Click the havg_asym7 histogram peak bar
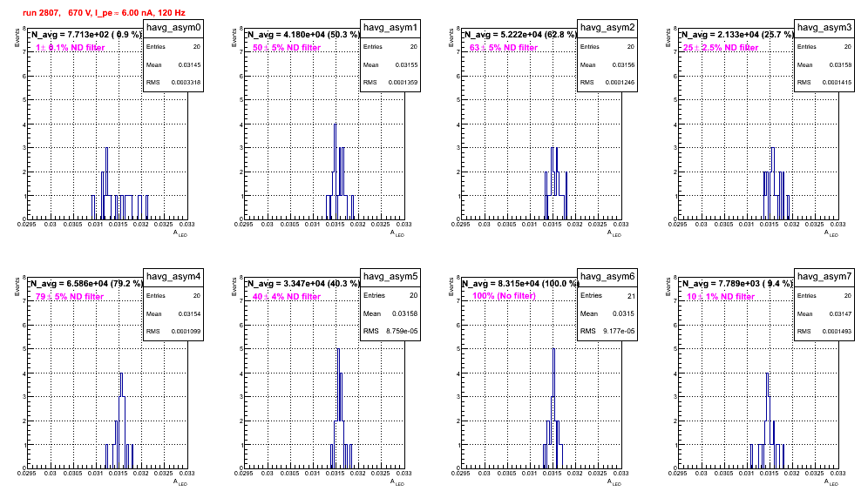This screenshot has height=498, width=868. coord(767,421)
